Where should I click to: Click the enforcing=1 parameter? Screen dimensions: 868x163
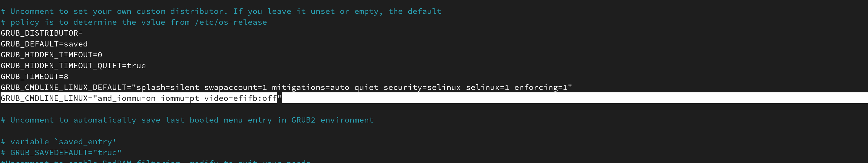(x=541, y=87)
